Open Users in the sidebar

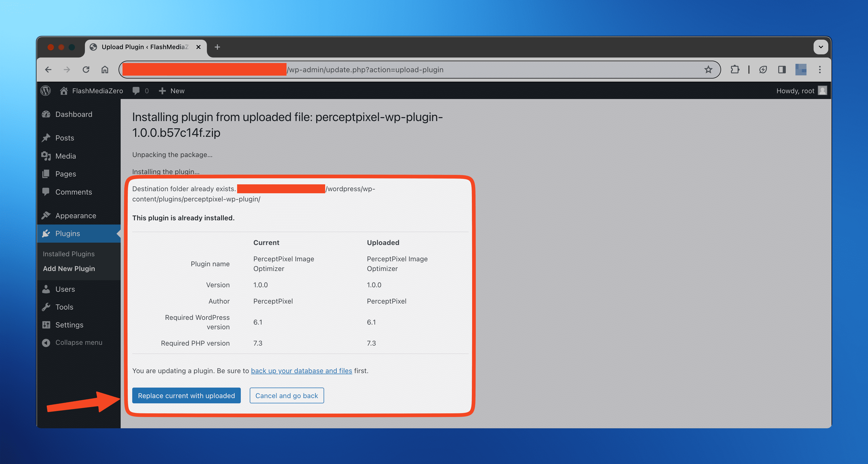click(79, 289)
